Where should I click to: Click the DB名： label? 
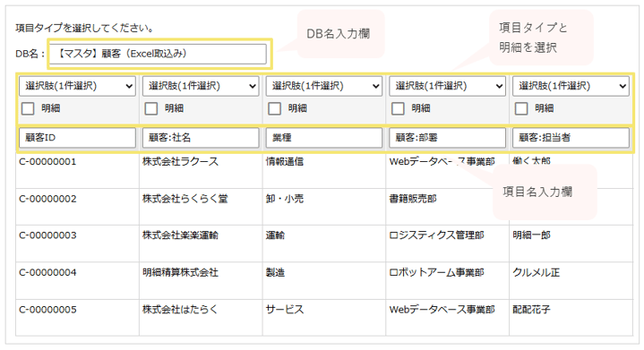coord(30,54)
